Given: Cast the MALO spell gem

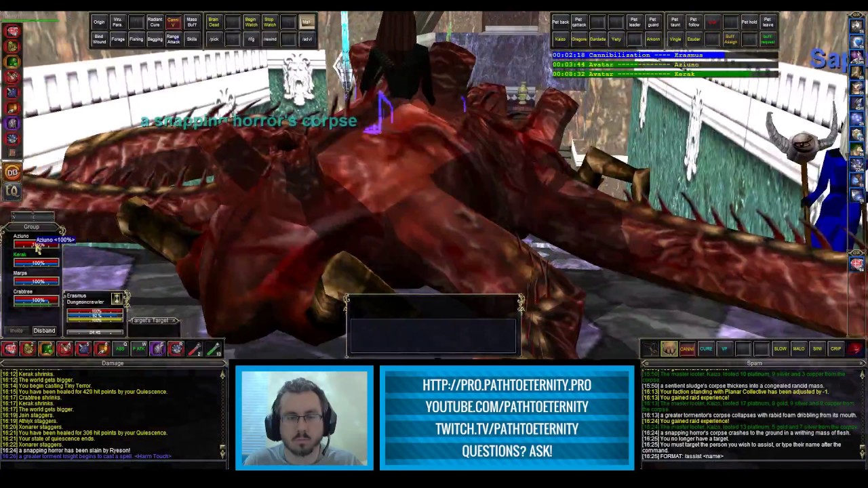Looking at the screenshot, I should 799,349.
